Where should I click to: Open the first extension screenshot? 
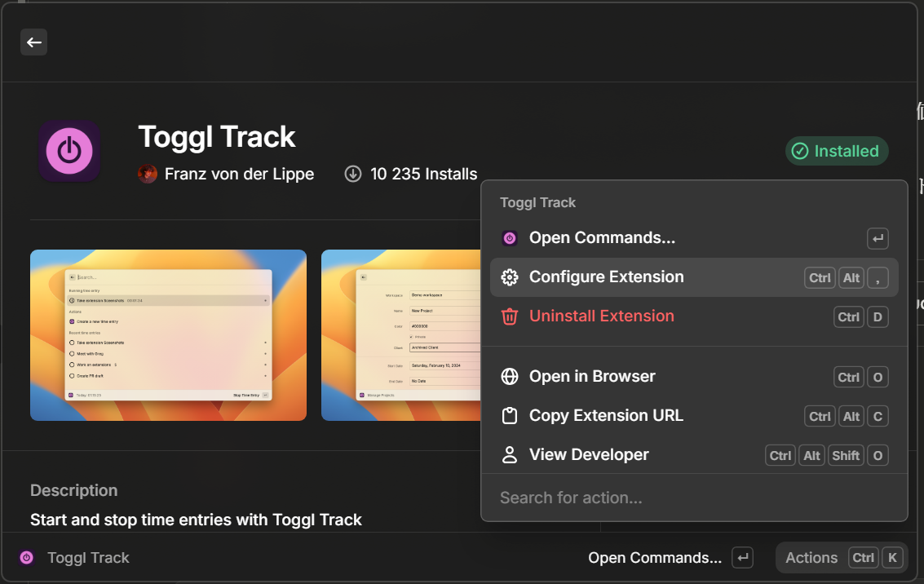168,334
